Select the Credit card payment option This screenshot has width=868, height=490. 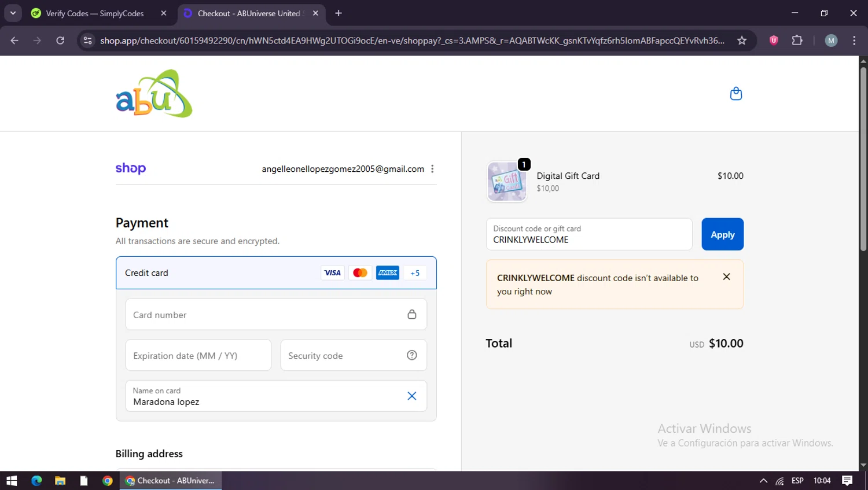point(276,273)
